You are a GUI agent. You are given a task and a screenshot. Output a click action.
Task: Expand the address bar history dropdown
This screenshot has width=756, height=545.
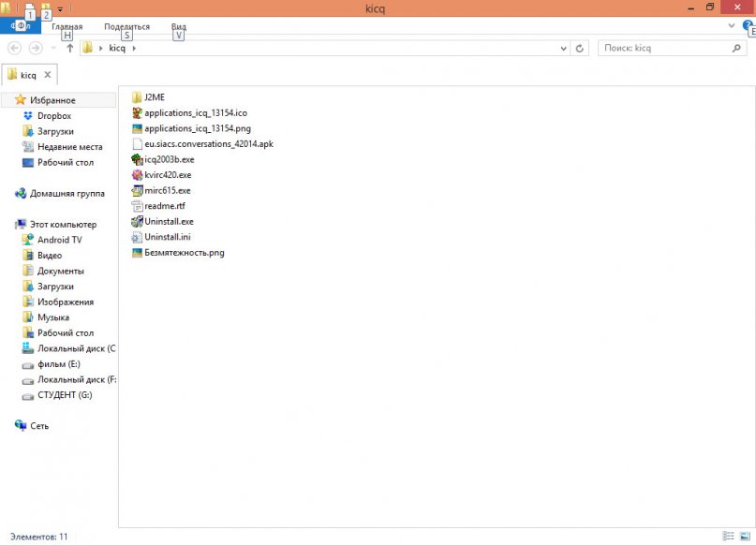[563, 48]
